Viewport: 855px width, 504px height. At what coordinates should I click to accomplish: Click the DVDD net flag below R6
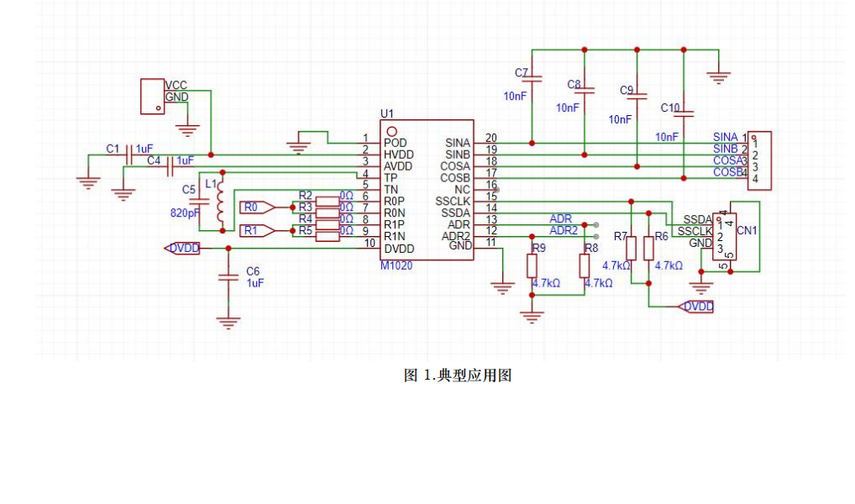pos(696,307)
